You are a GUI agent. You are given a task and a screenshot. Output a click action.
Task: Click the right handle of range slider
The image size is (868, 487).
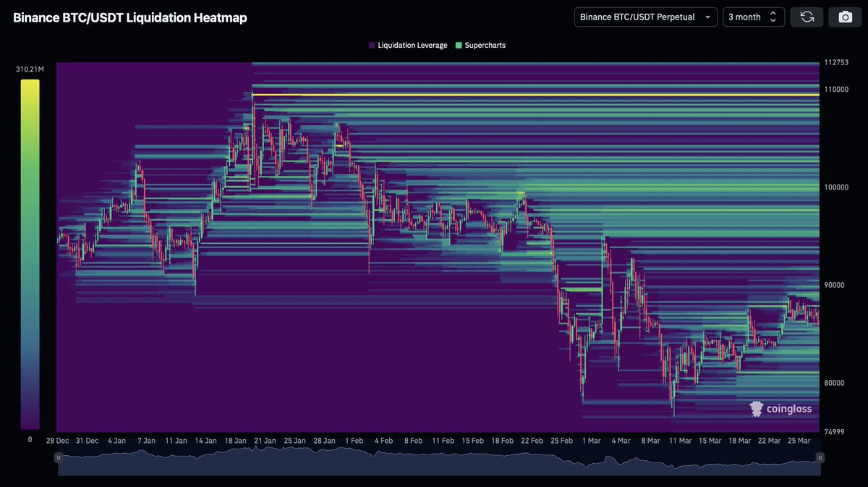pyautogui.click(x=820, y=457)
